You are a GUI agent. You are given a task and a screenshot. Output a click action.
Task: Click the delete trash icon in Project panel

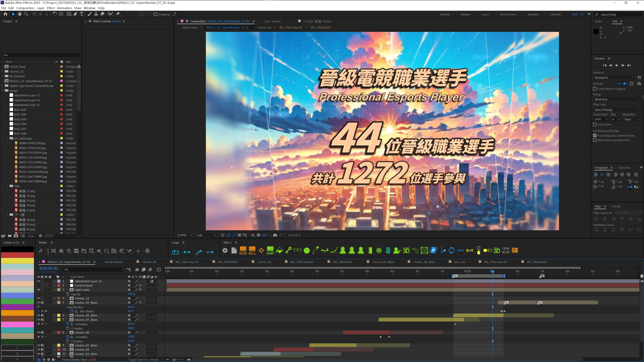coord(40,236)
